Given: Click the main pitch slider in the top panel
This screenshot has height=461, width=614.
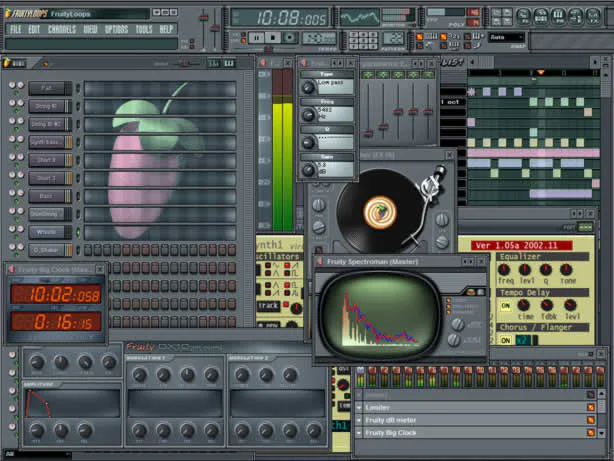Looking at the screenshot, I should point(215,28).
